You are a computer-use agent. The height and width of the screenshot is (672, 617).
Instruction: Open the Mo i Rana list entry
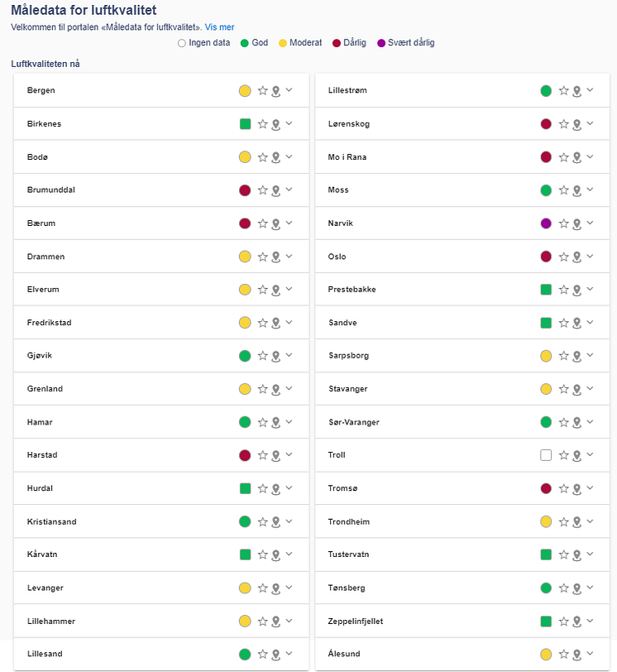pos(462,157)
